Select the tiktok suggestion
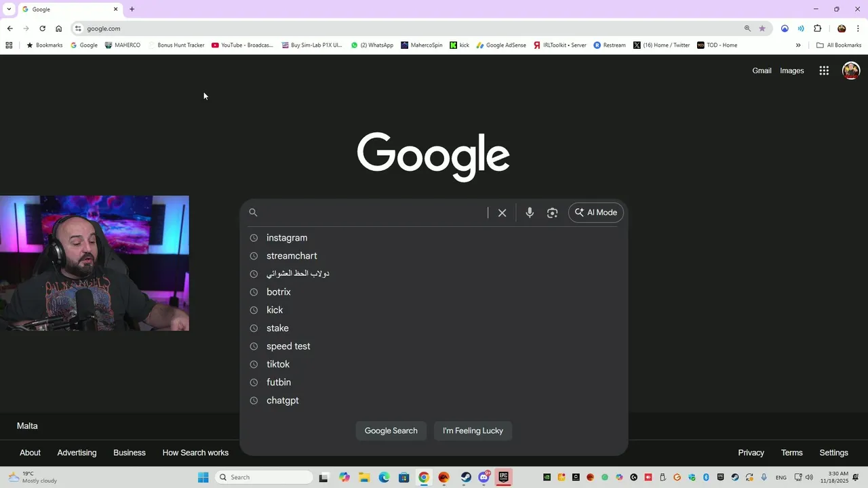 (x=434, y=365)
